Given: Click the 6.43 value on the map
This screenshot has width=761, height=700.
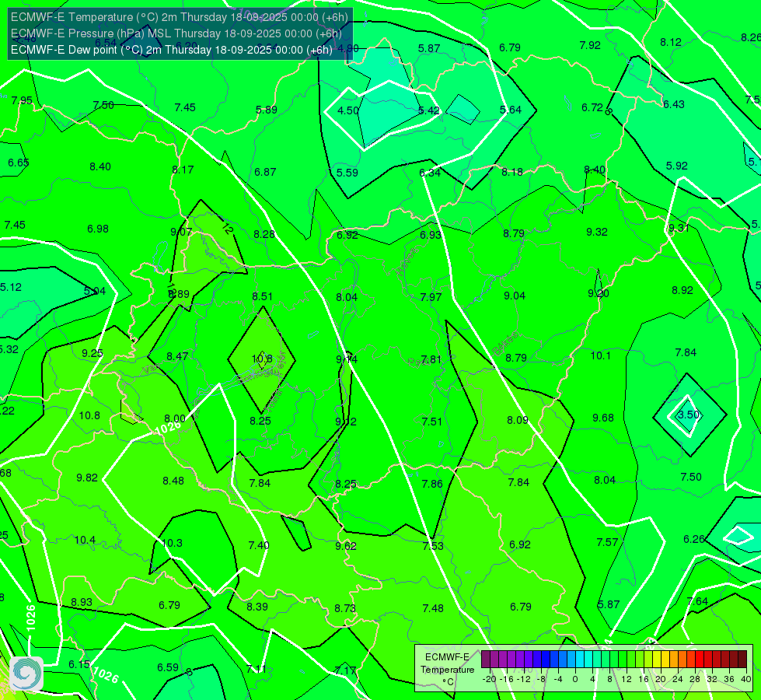Looking at the screenshot, I should coord(674,104).
